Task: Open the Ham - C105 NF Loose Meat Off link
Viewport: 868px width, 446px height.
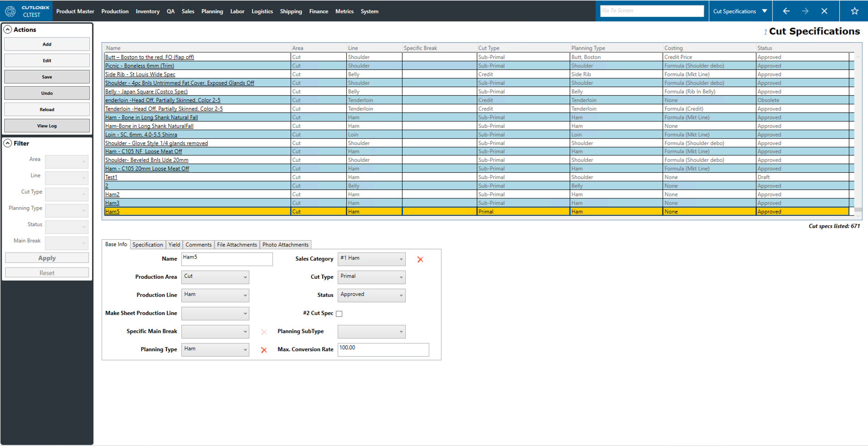Action: [x=143, y=151]
